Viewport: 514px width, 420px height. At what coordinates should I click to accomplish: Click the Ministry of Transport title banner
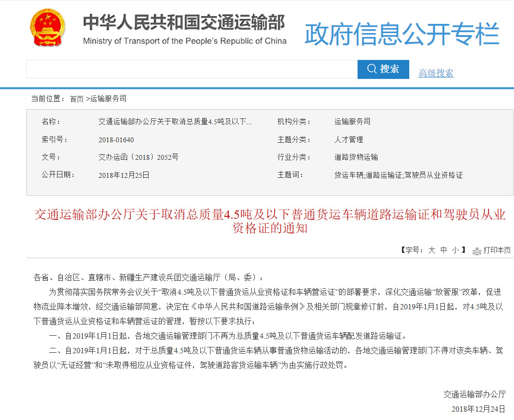[185, 29]
